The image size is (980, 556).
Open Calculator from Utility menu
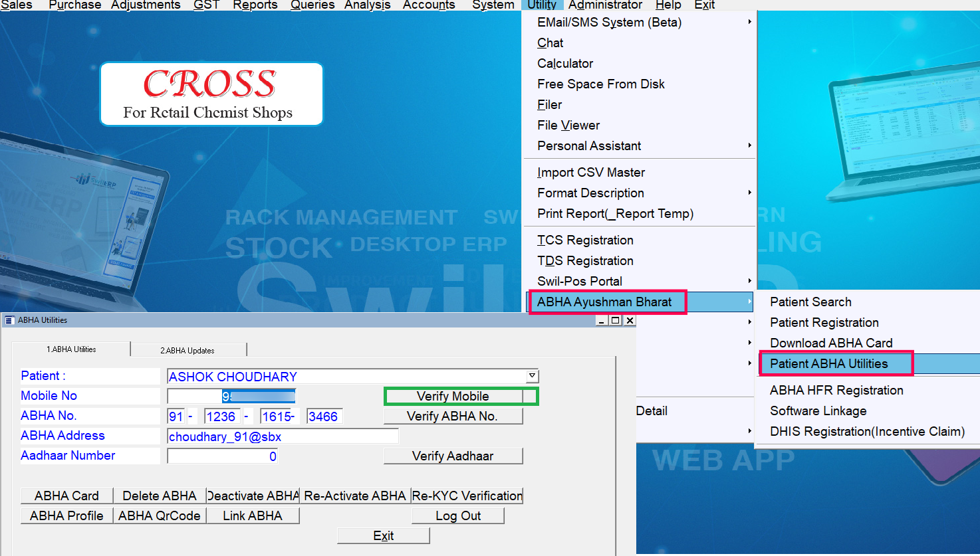click(x=640, y=63)
